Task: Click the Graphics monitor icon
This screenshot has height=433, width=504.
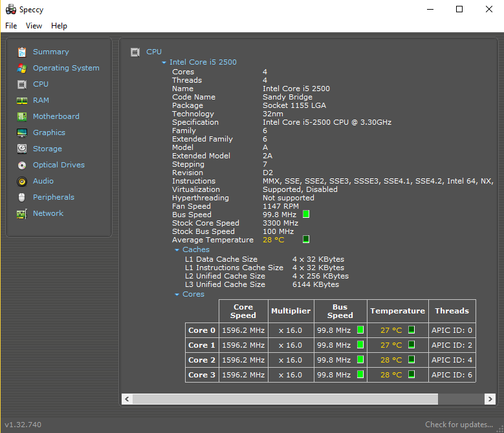Action: [22, 132]
